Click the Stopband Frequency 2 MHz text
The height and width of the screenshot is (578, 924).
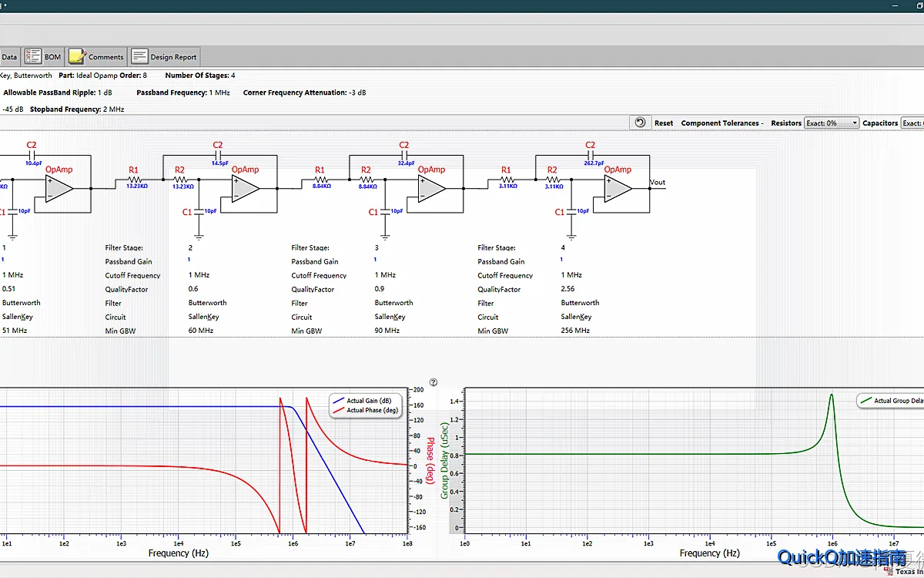[77, 109]
